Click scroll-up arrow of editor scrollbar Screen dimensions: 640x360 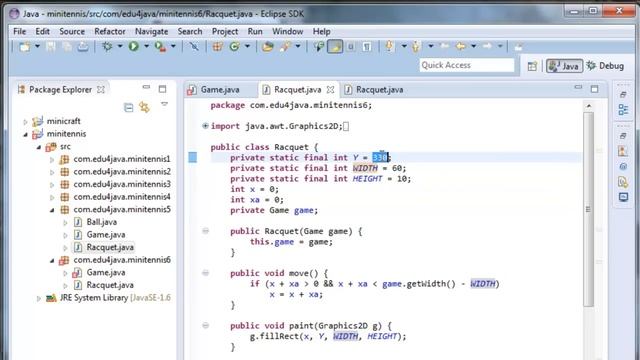[x=588, y=106]
